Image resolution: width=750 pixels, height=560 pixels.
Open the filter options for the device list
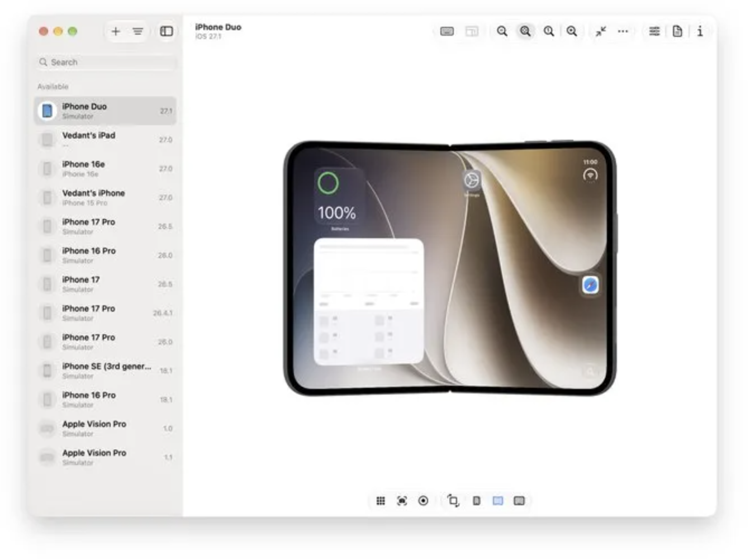tap(137, 31)
